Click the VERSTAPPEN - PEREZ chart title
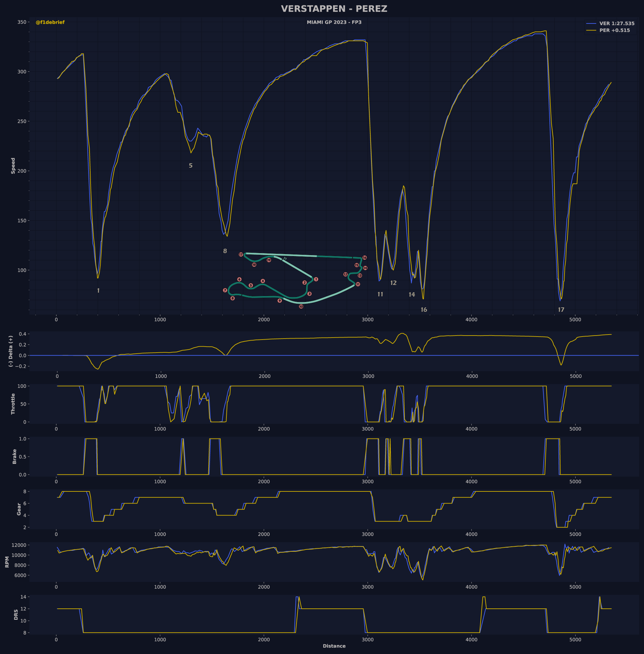The image size is (644, 654). (334, 9)
